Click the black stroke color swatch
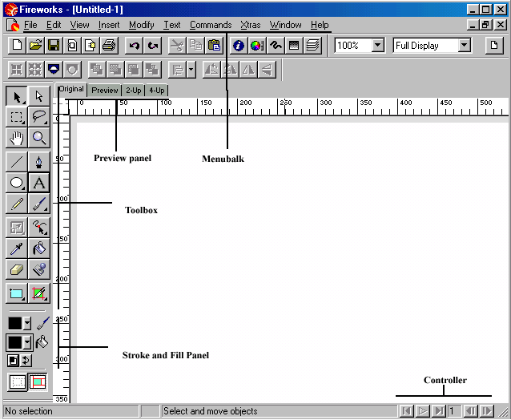The image size is (511, 420). (x=15, y=324)
